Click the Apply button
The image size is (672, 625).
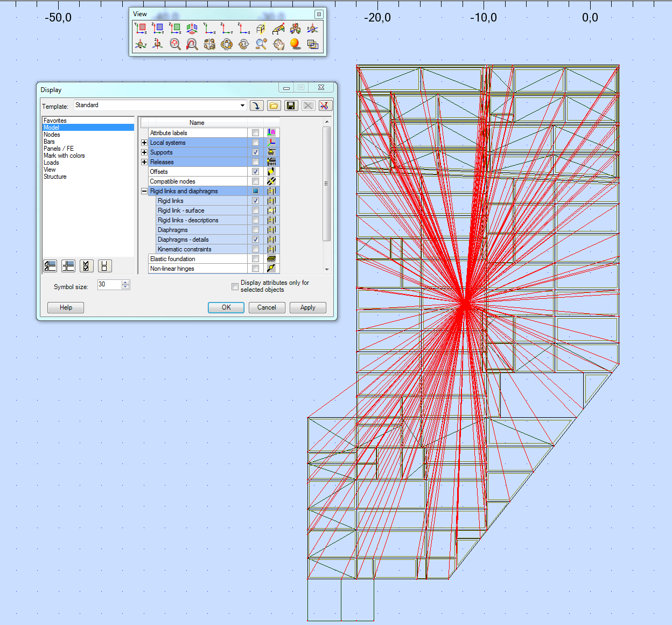coord(307,307)
